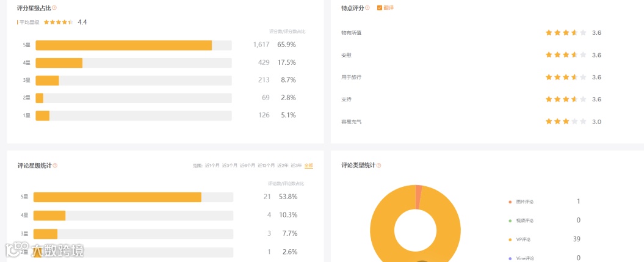644x262 pixels.
Task: Click help icon beside 评分星级占比 title
Action: 54,7
